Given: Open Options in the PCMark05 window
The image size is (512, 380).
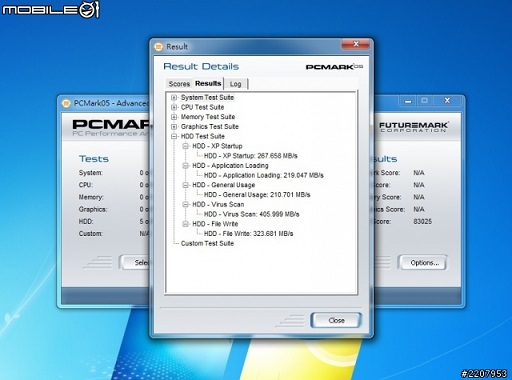Looking at the screenshot, I should point(424,263).
